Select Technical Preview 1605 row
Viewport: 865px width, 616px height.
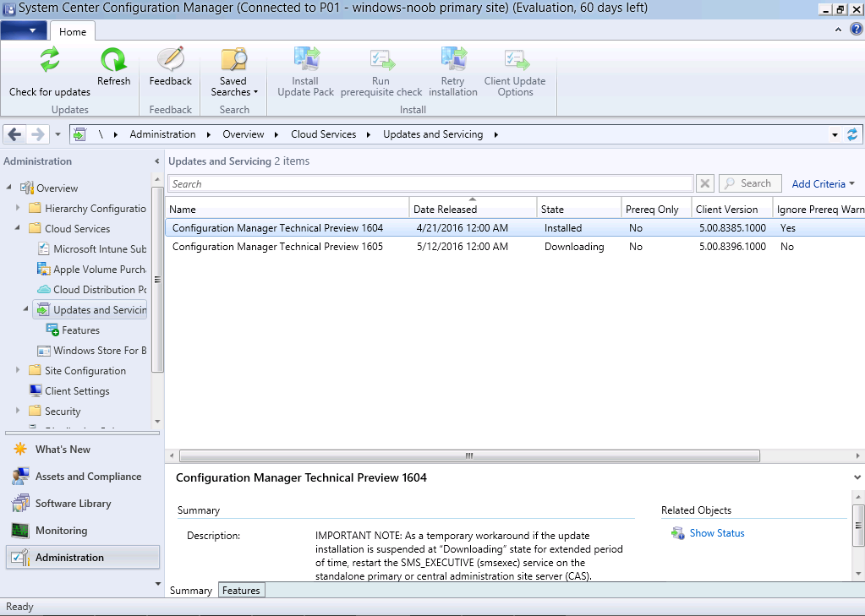point(515,247)
